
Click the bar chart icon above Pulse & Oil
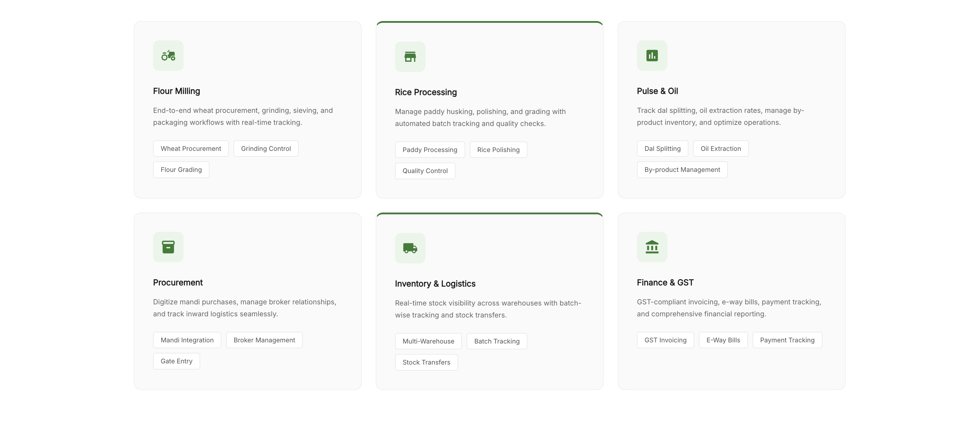tap(652, 56)
